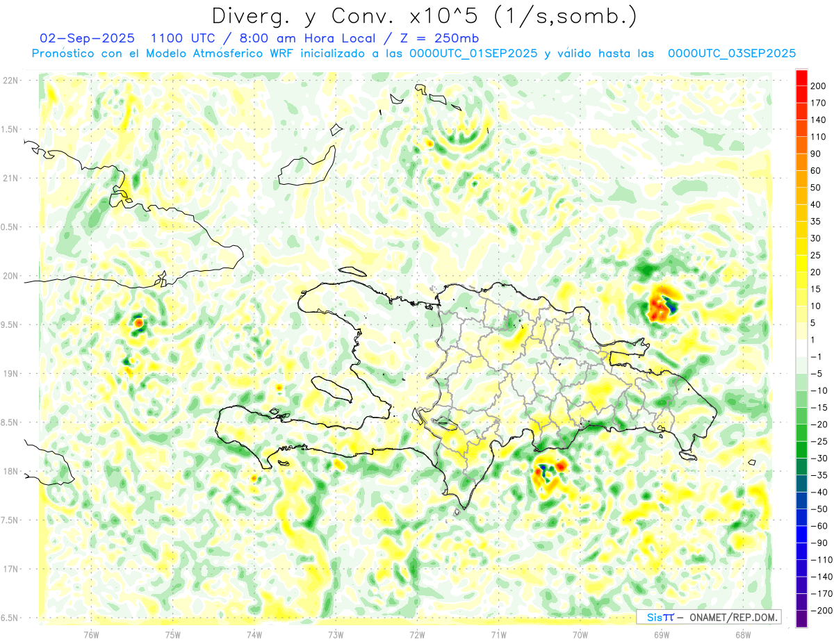Image resolution: width=834 pixels, height=644 pixels.
Task: Click the intense divergence cell near 69W 19.7N
Action: point(662,304)
